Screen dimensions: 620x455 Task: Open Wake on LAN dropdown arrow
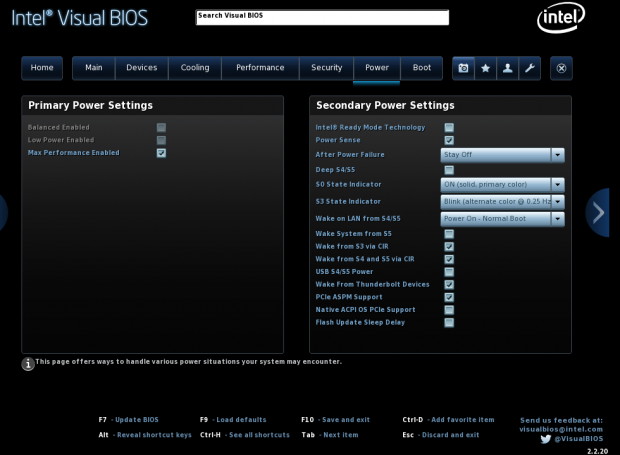click(x=558, y=219)
